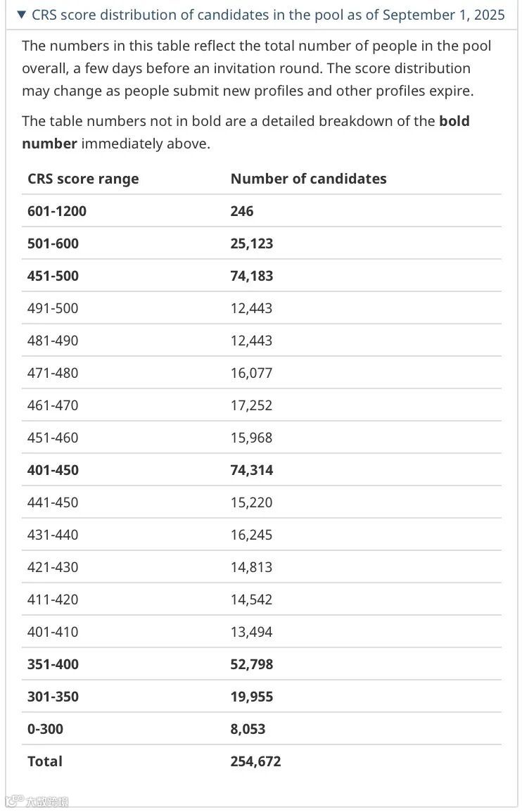This screenshot has width=522, height=812.
Task: Click the 501-600 score range cell
Action: 53,243
